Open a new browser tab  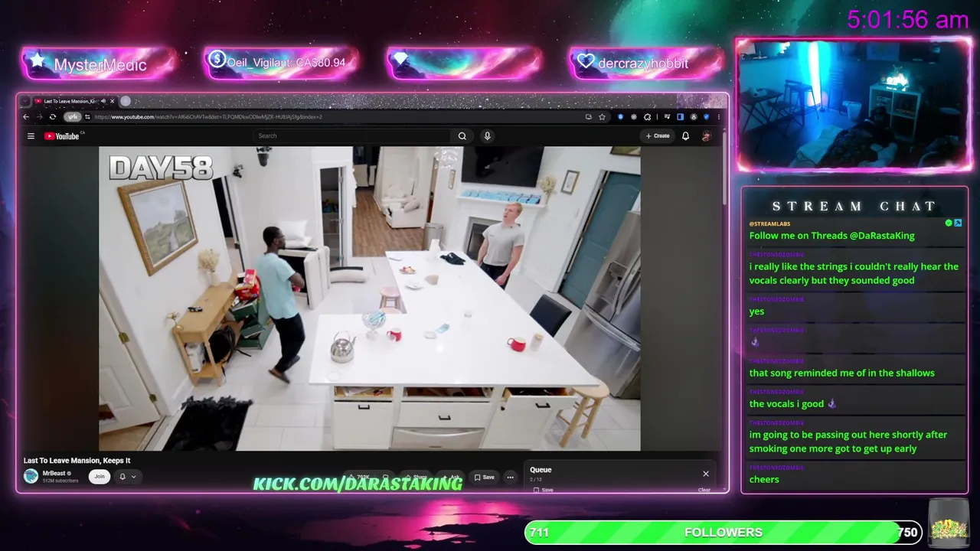coord(126,101)
